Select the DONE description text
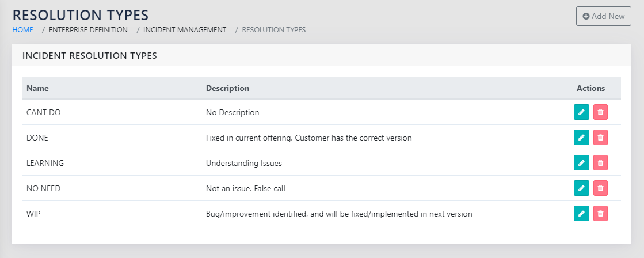Screen dimensions: 644x258 pos(308,138)
